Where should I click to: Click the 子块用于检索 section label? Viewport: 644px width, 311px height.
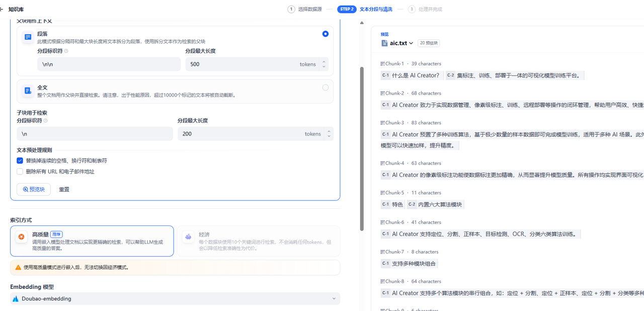[x=32, y=113]
